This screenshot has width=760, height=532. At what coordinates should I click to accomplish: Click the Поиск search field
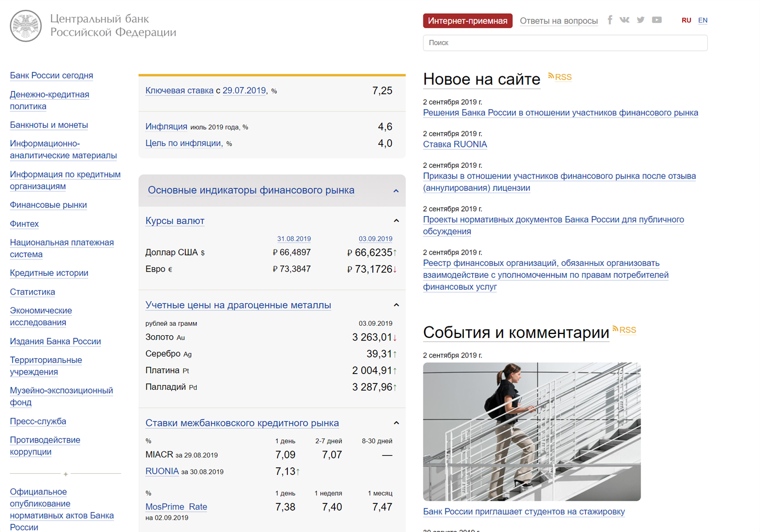click(x=565, y=43)
